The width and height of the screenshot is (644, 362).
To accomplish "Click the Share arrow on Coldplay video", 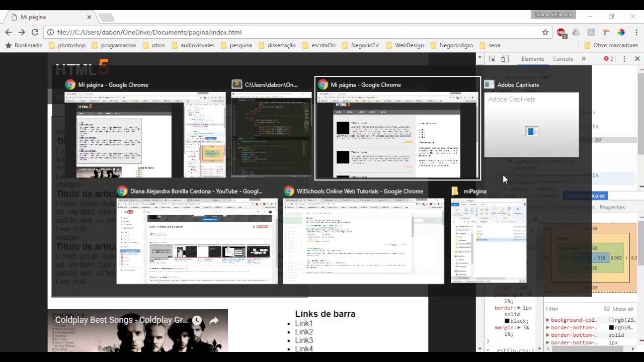I will pyautogui.click(x=214, y=320).
